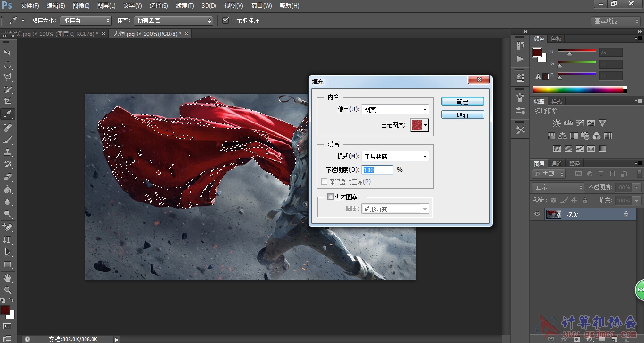
Task: Select the Path Selection tool
Action: pyautogui.click(x=8, y=252)
